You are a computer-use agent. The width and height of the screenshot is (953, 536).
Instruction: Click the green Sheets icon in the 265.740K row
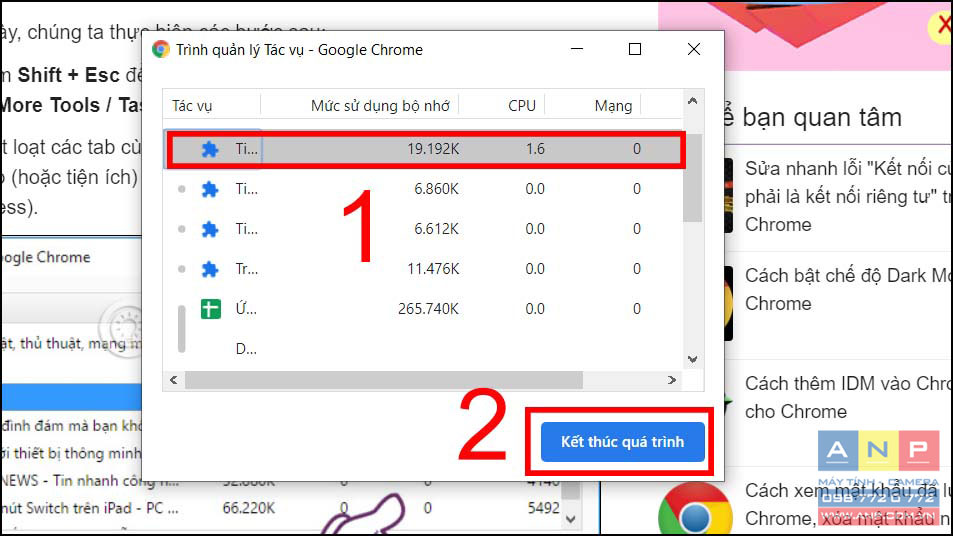click(211, 309)
